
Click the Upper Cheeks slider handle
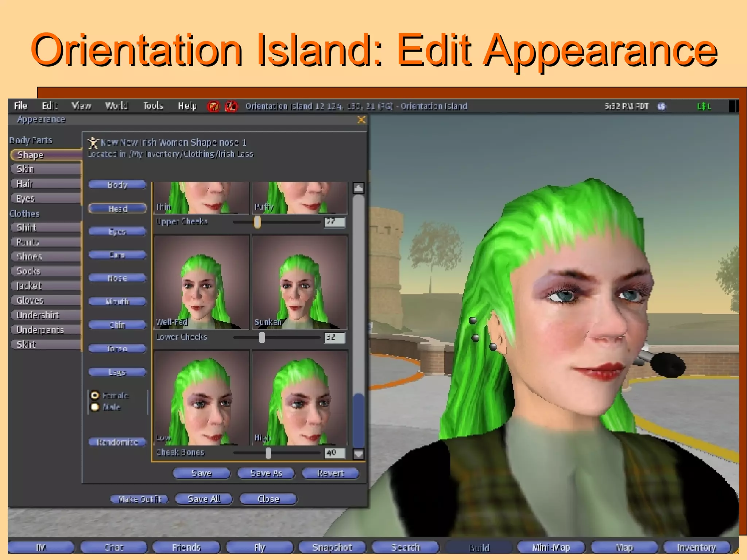257,222
